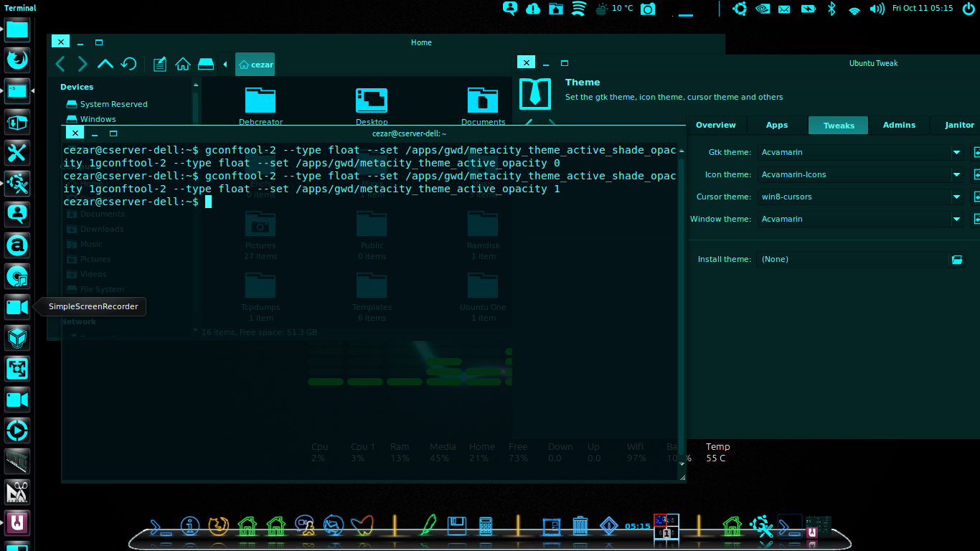
Task: Open the power session menu icon
Action: pos(969,9)
